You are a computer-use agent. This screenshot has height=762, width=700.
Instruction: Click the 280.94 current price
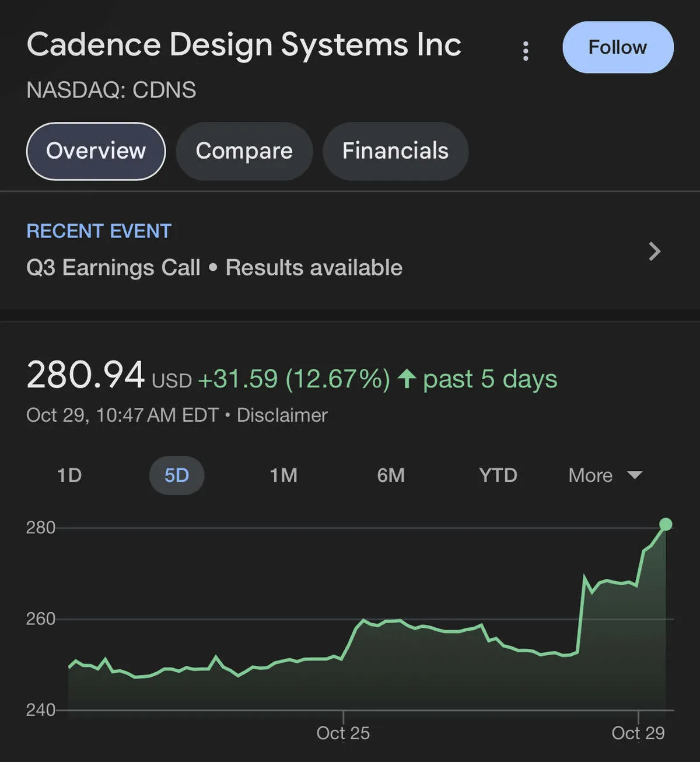click(x=86, y=375)
